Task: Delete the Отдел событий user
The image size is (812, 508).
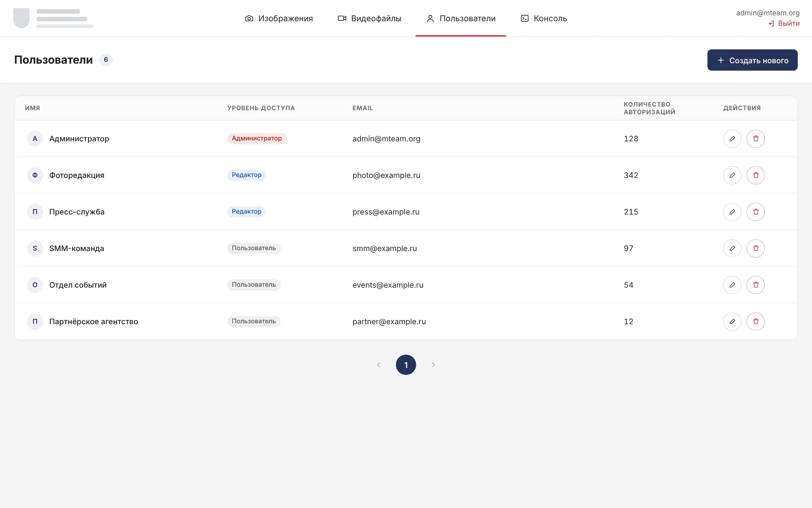Action: (756, 285)
